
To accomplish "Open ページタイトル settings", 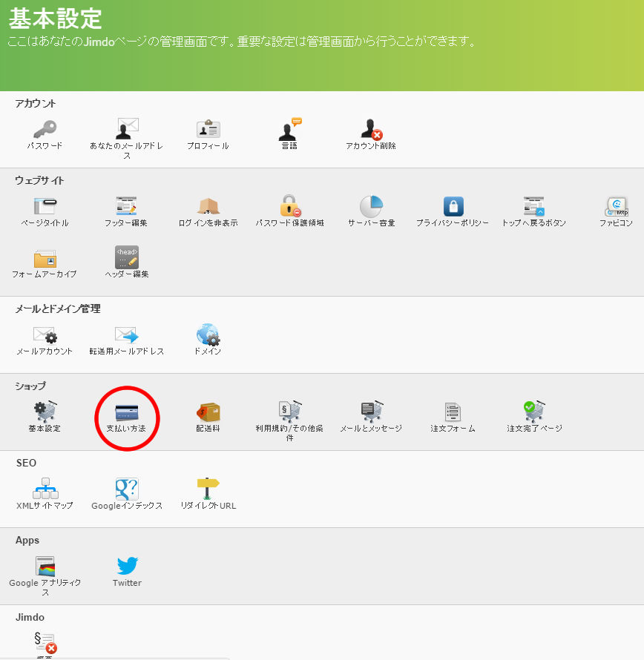I will tap(45, 206).
